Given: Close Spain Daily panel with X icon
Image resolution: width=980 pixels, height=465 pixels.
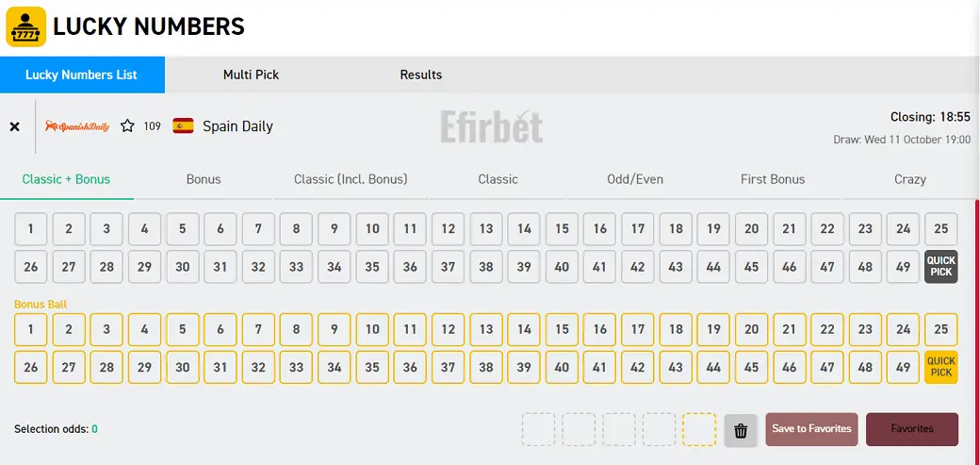Looking at the screenshot, I should [14, 126].
